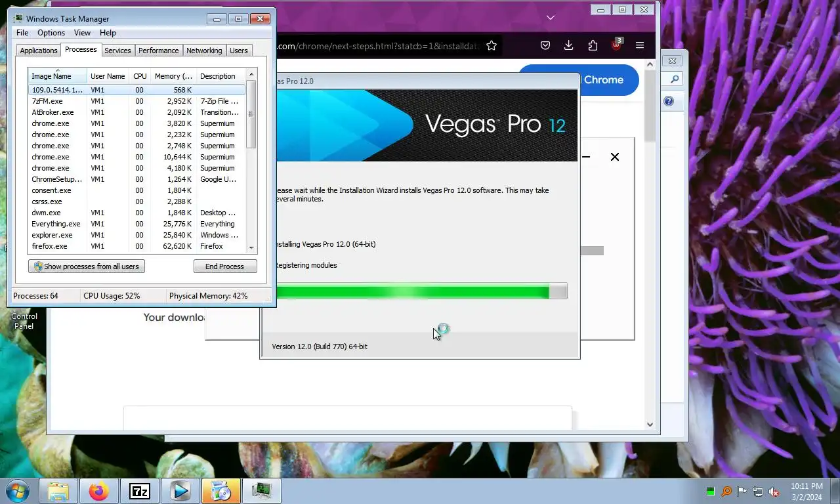This screenshot has width=840, height=504.
Task: Switch to the Services tab
Action: [117, 51]
